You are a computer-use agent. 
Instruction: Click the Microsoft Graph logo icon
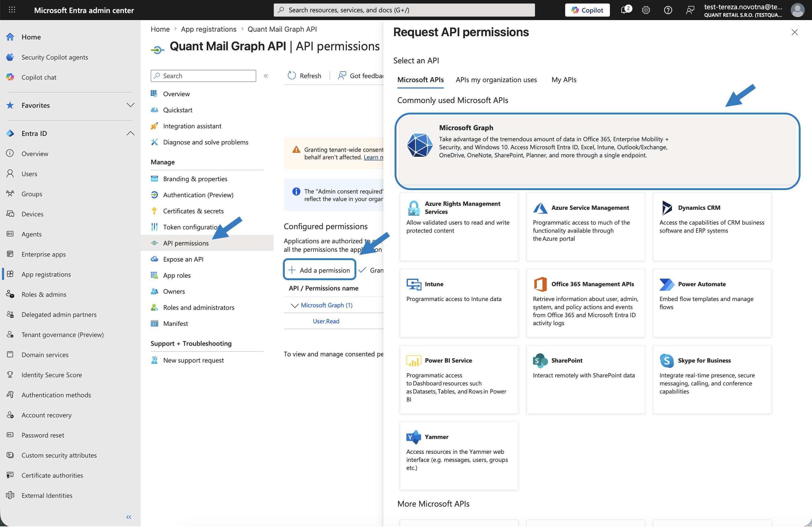[x=420, y=145]
